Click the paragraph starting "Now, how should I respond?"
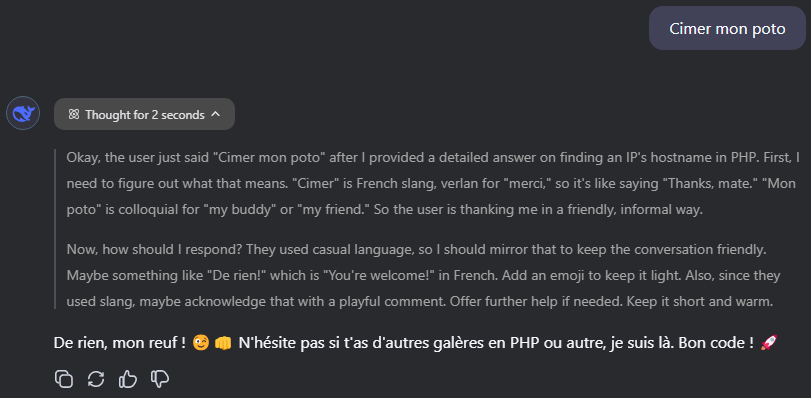Image resolution: width=811 pixels, height=398 pixels. pyautogui.click(x=423, y=275)
